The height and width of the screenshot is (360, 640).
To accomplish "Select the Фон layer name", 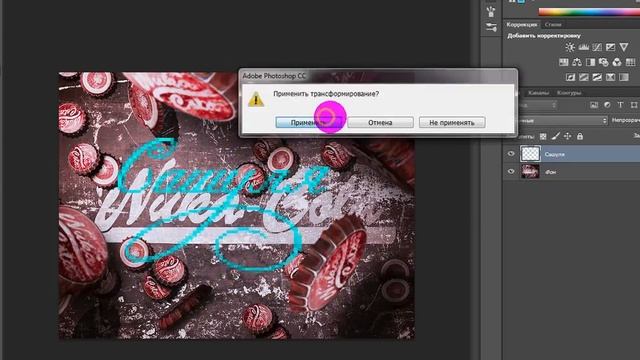I will click(x=551, y=172).
